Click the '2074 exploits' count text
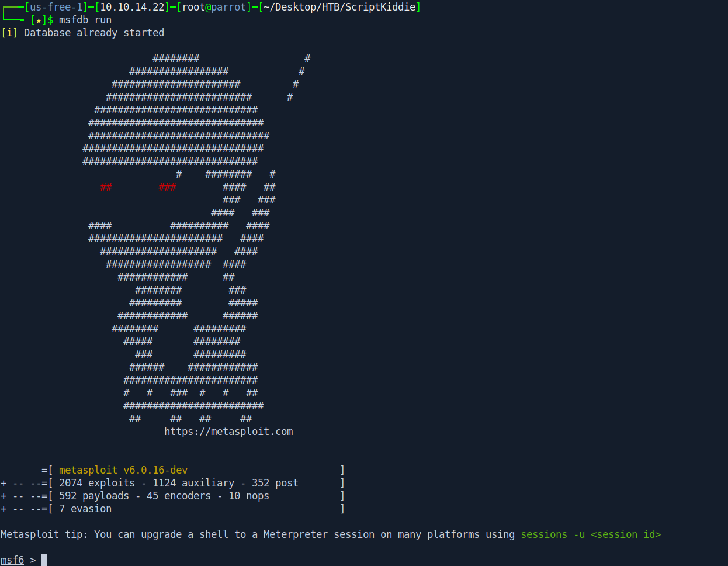 [97, 483]
